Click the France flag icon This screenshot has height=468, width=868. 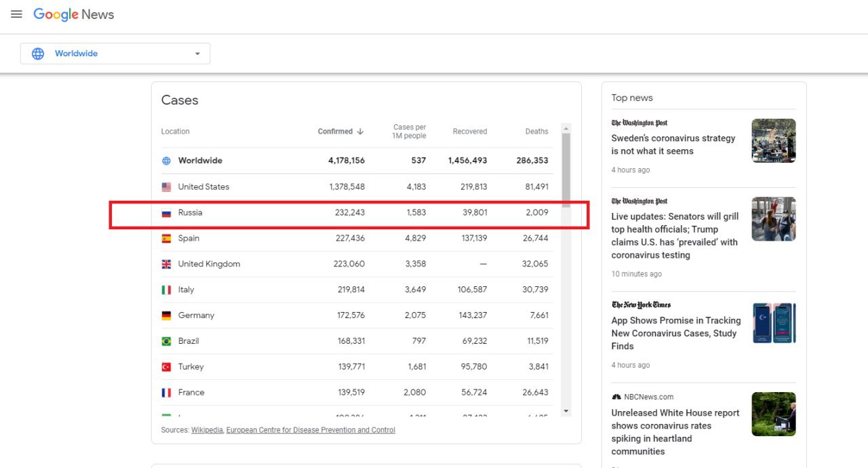166,393
